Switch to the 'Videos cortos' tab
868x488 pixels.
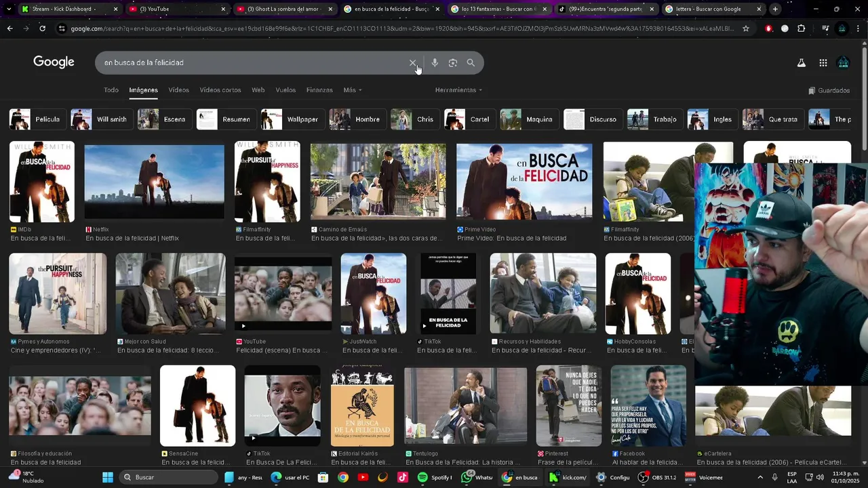pyautogui.click(x=220, y=90)
